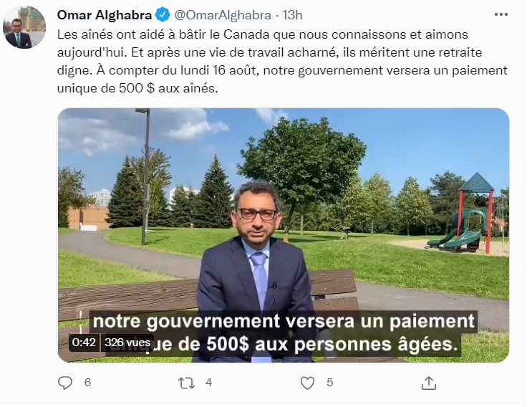Like the tweet with heart icon

coord(307,383)
